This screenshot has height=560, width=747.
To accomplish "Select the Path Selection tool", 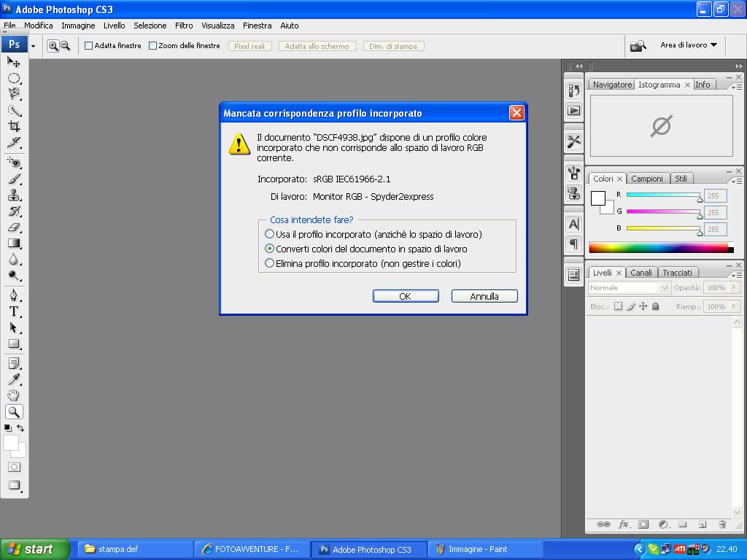I will [14, 327].
